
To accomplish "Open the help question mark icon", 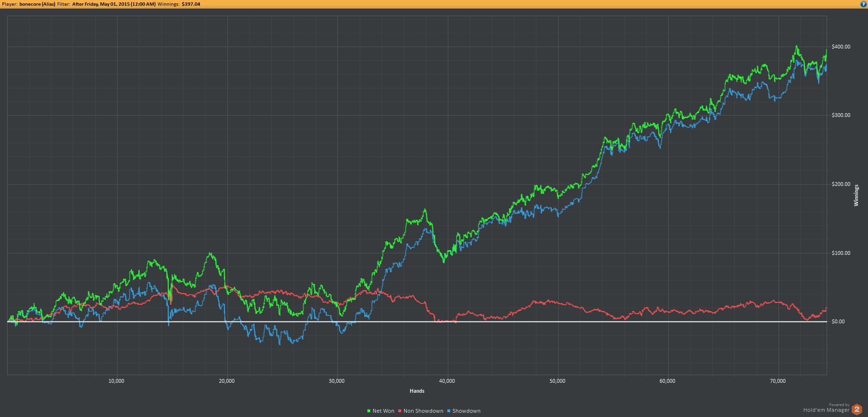I will (863, 4).
